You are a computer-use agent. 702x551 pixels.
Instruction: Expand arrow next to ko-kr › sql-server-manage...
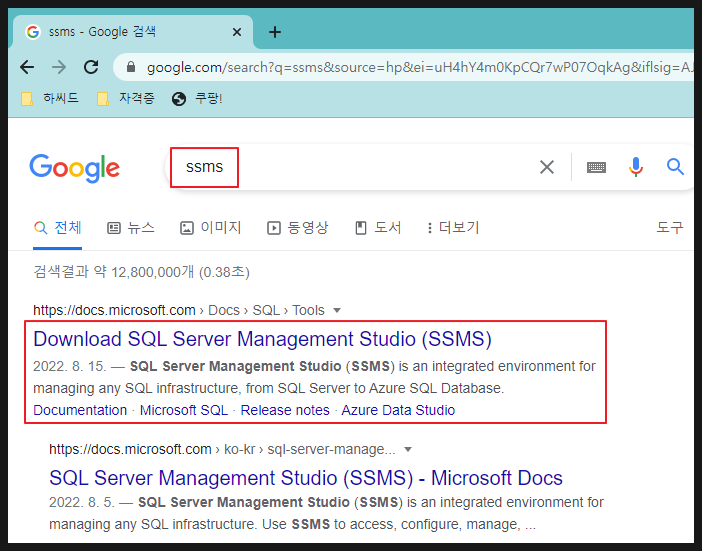tap(407, 449)
